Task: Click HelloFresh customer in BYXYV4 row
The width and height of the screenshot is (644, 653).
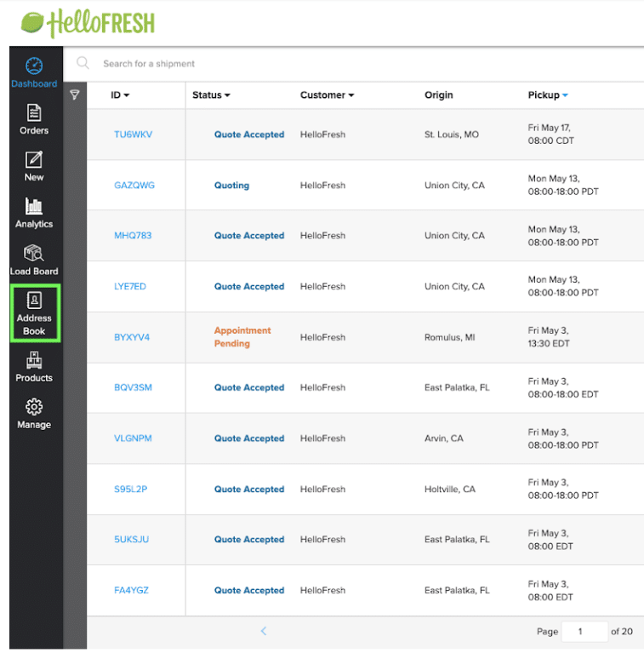Action: coord(322,337)
